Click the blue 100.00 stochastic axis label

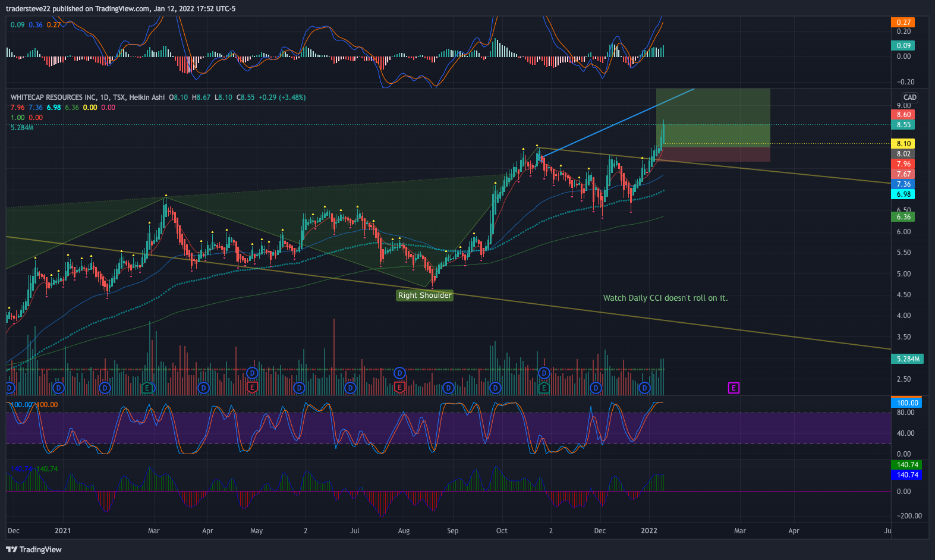point(907,403)
